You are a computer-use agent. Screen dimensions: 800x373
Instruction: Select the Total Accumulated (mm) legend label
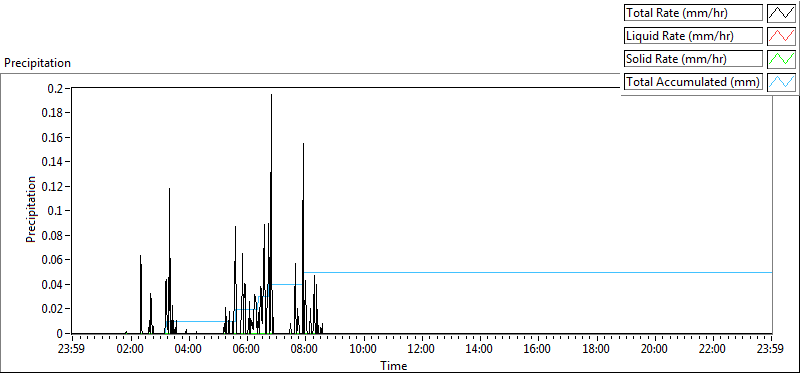[693, 82]
